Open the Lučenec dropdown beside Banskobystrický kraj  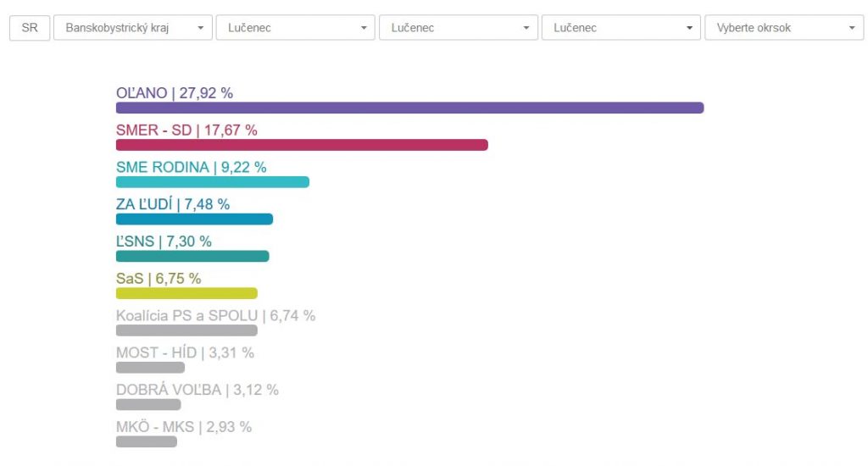(x=295, y=28)
